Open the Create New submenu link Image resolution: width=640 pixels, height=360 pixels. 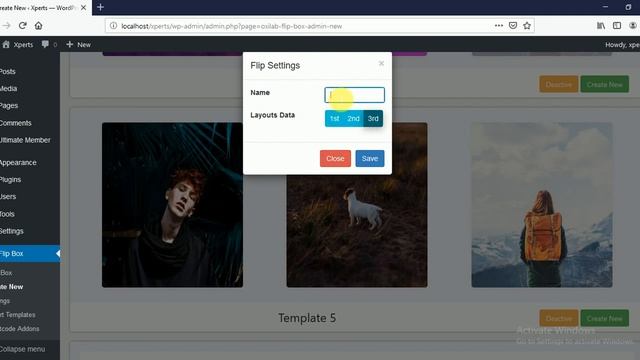(11, 287)
